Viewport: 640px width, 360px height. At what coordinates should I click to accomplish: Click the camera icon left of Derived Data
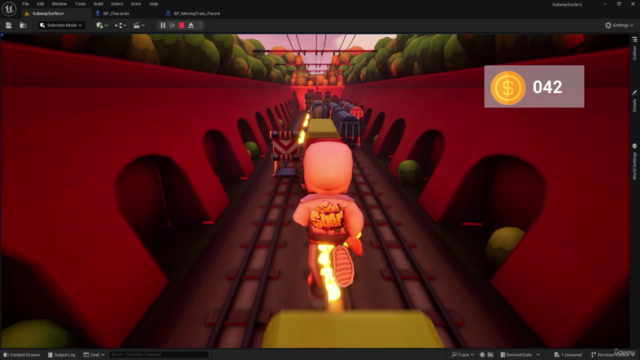(490, 355)
